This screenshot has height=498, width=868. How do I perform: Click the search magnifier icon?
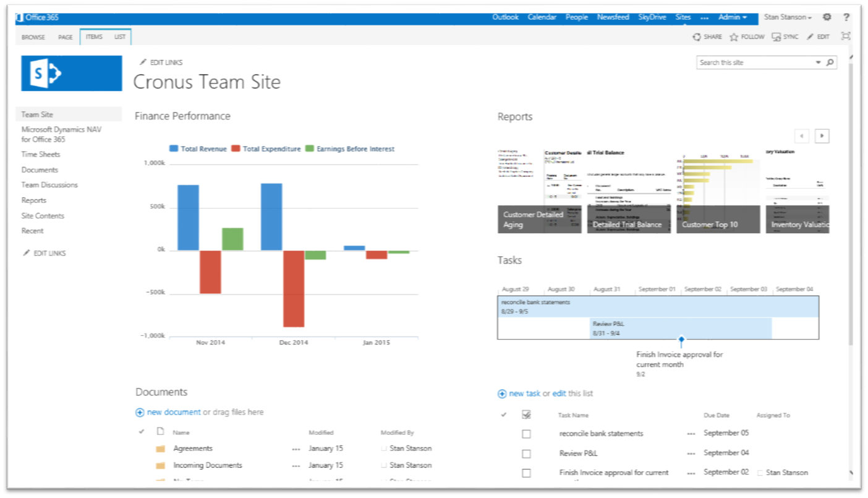(830, 62)
